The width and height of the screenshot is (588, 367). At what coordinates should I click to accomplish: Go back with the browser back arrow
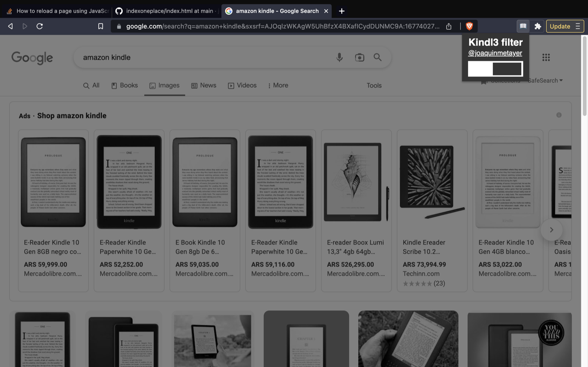pos(11,26)
